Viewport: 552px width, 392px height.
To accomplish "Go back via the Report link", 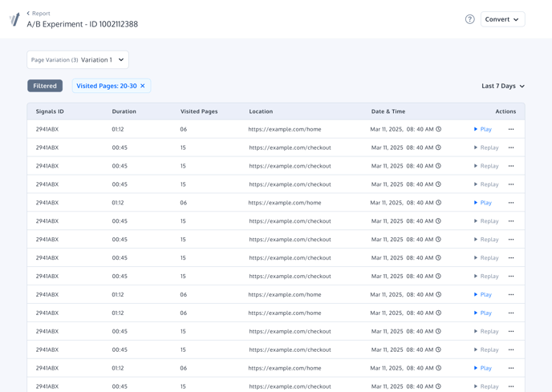I will [x=39, y=14].
